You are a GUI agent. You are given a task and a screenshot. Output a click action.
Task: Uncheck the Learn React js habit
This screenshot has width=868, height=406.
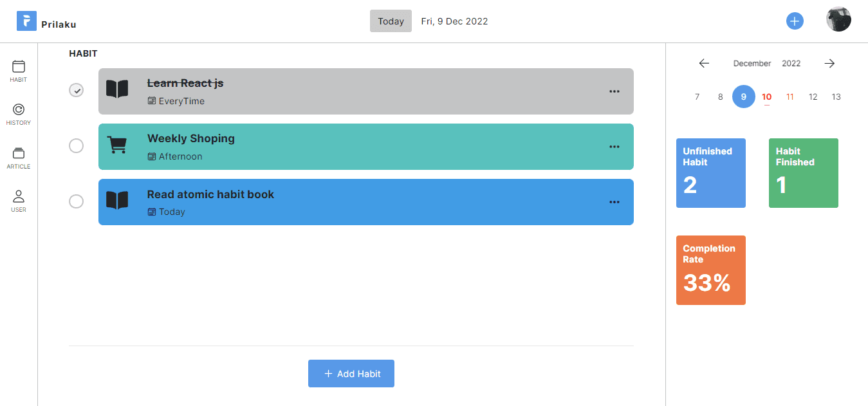[x=77, y=90]
